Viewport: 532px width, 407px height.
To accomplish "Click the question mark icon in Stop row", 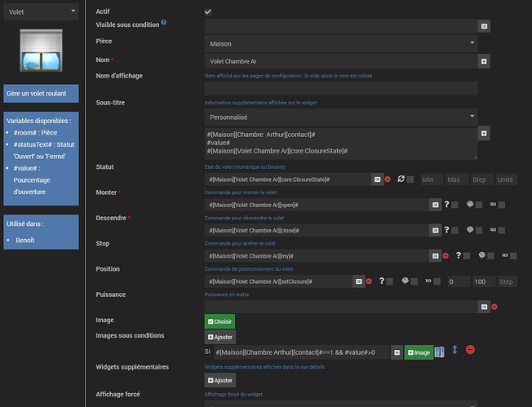I will [x=459, y=255].
